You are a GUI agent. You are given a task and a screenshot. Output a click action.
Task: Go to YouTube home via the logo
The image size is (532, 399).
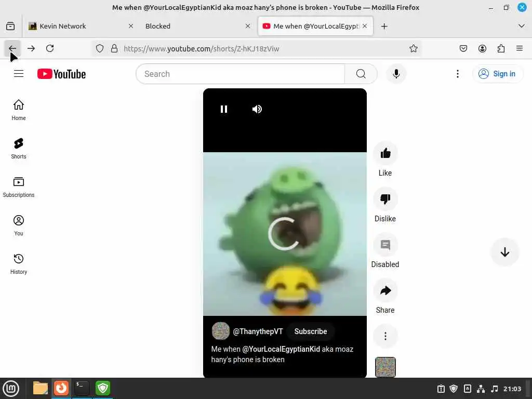point(61,74)
